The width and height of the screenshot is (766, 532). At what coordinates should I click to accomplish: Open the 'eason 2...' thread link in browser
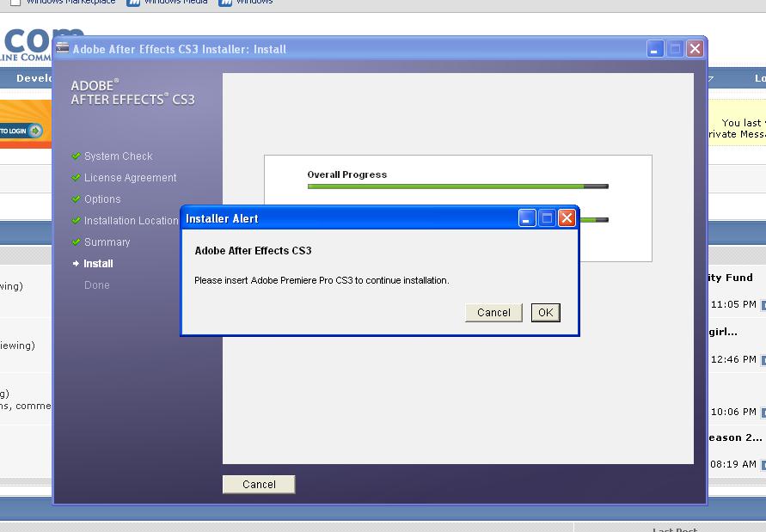click(735, 437)
